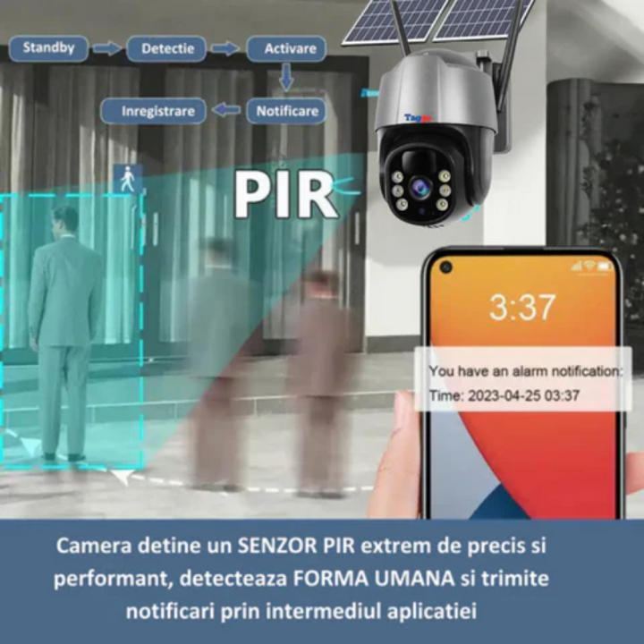Select the Detectie step box
644x644 pixels.
[x=166, y=48]
